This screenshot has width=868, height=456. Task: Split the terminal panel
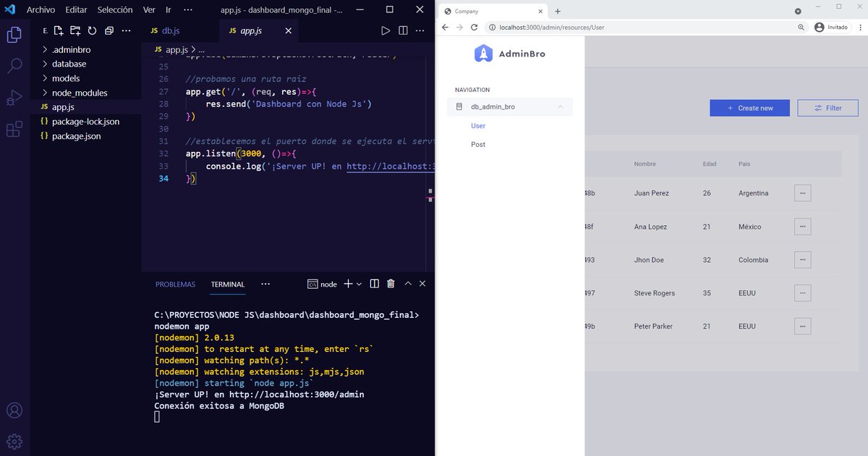point(374,284)
